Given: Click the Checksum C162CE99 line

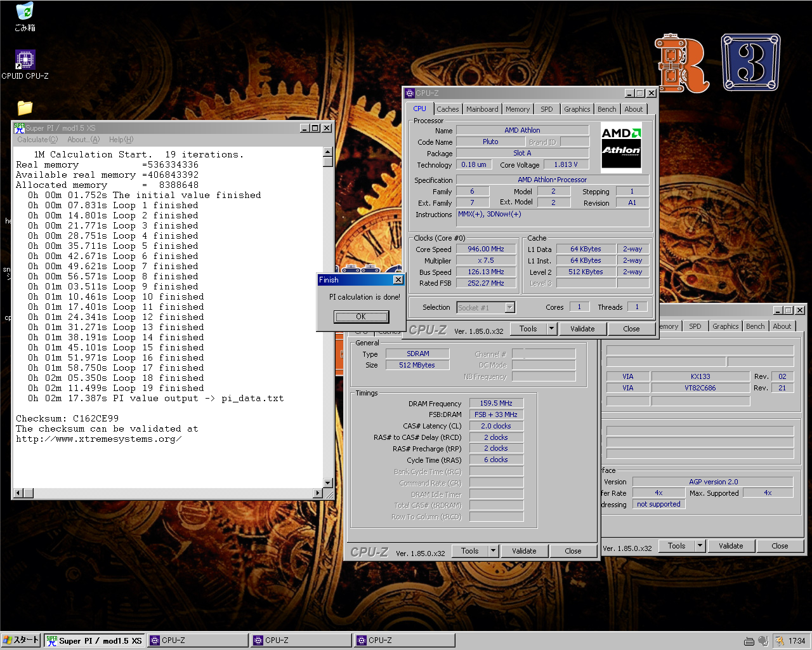Looking at the screenshot, I should [x=67, y=419].
